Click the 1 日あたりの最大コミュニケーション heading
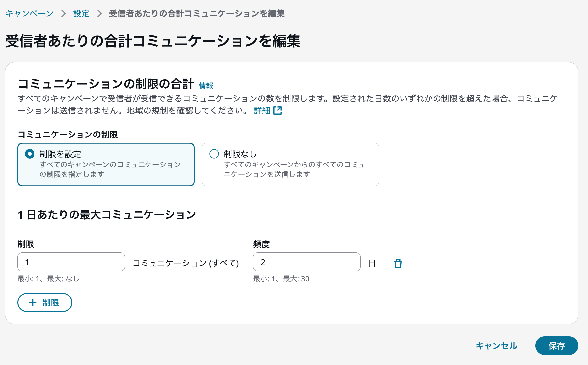The width and height of the screenshot is (588, 365). (107, 215)
